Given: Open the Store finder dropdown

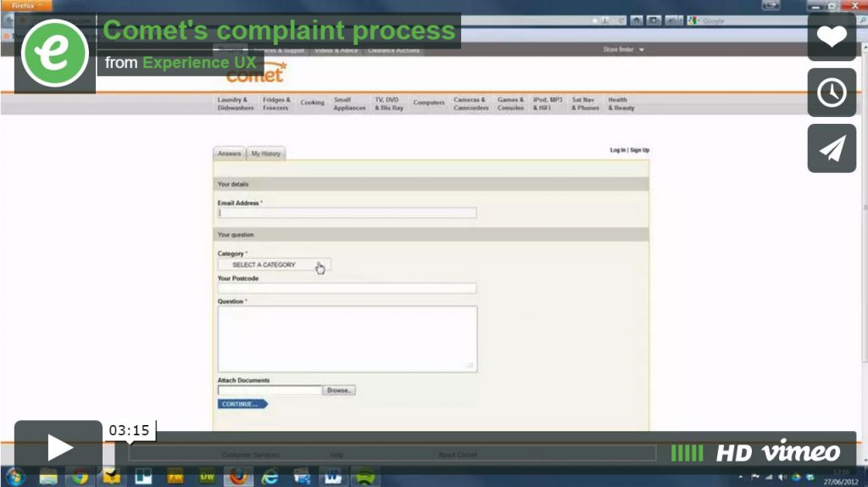Looking at the screenshot, I should tap(623, 50).
